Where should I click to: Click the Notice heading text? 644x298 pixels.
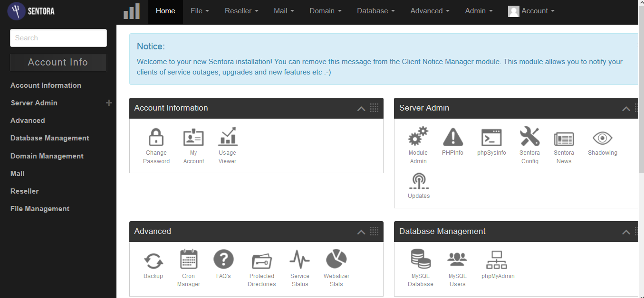pos(151,47)
